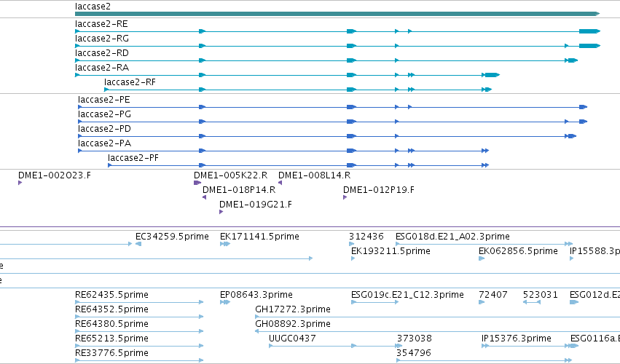Select the laccase2-RD transcript label
Image resolution: width=620 pixels, height=364 pixels.
pos(101,53)
